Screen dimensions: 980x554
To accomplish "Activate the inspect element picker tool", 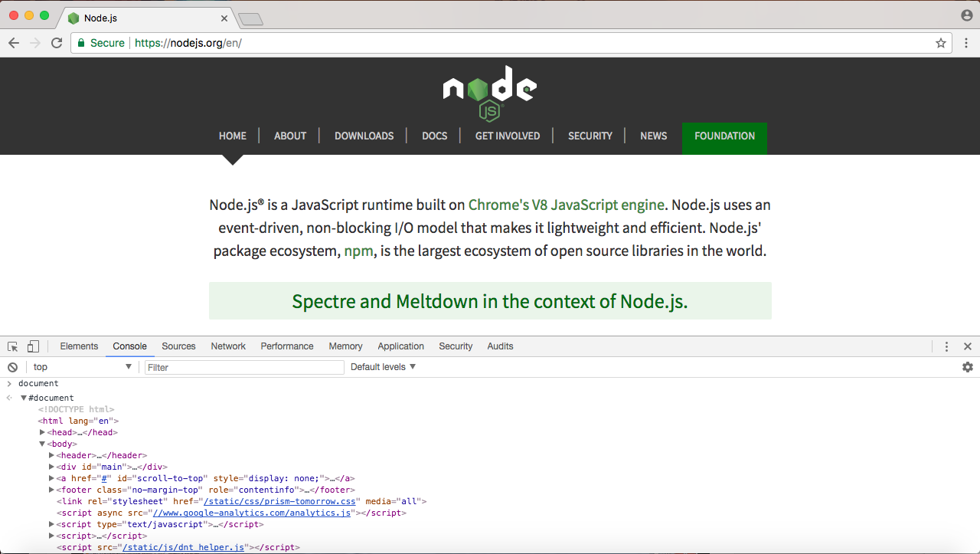I will tap(13, 346).
